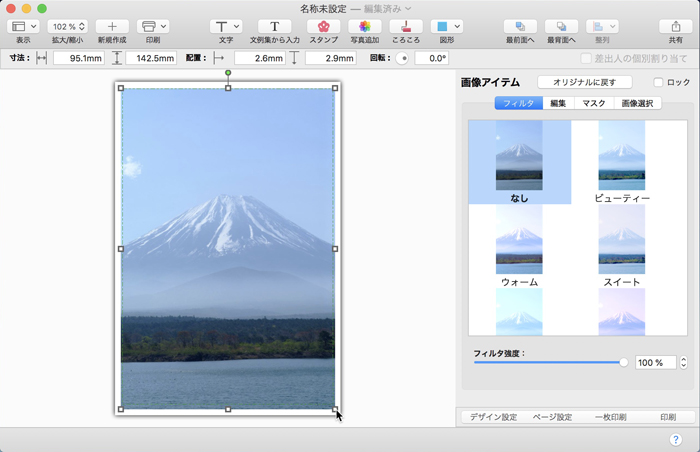The width and height of the screenshot is (700, 452).
Task: Click the 写真追加 add photo icon
Action: coord(365,26)
